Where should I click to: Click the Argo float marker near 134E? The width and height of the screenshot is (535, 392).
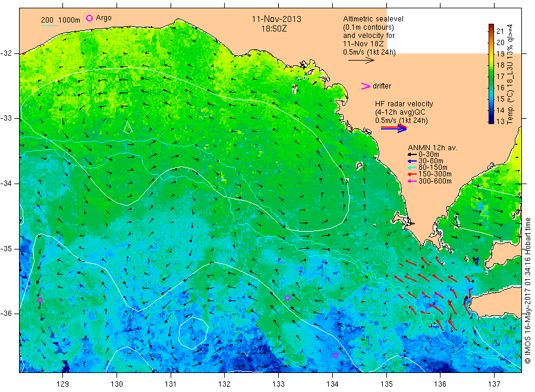335,356
